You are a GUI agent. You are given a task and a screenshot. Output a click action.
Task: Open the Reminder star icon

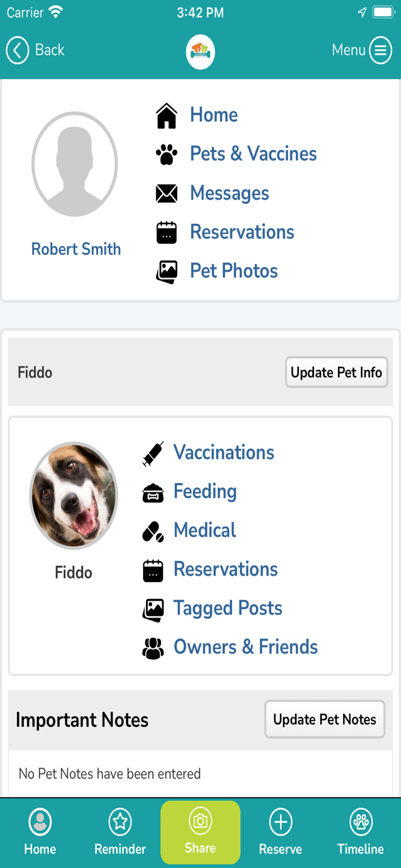point(120,820)
